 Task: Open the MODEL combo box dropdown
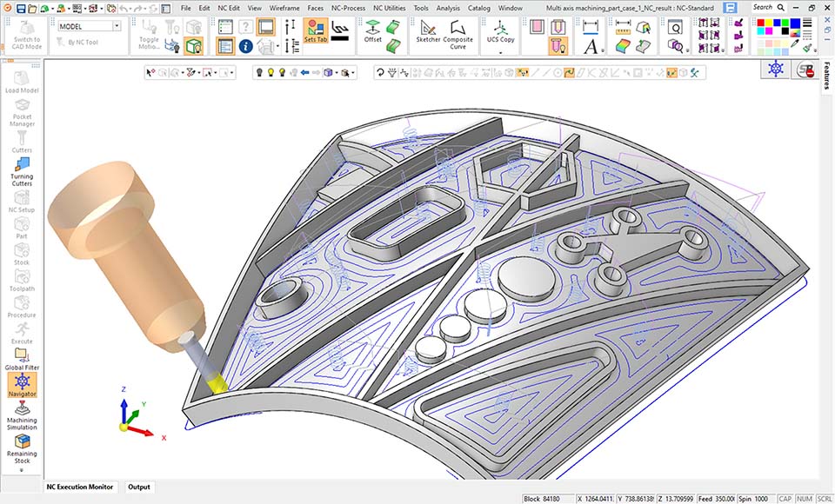pos(117,27)
